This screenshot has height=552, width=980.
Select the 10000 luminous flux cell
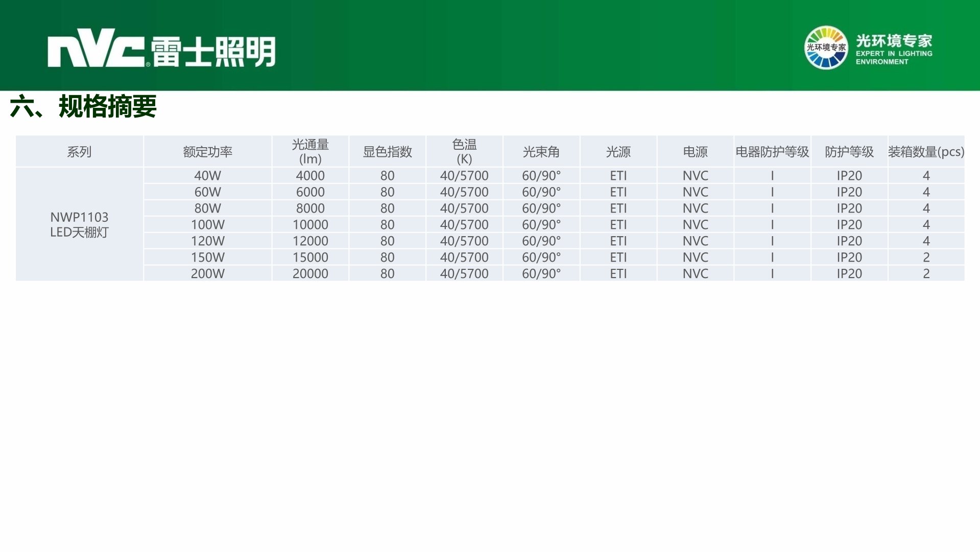click(310, 224)
